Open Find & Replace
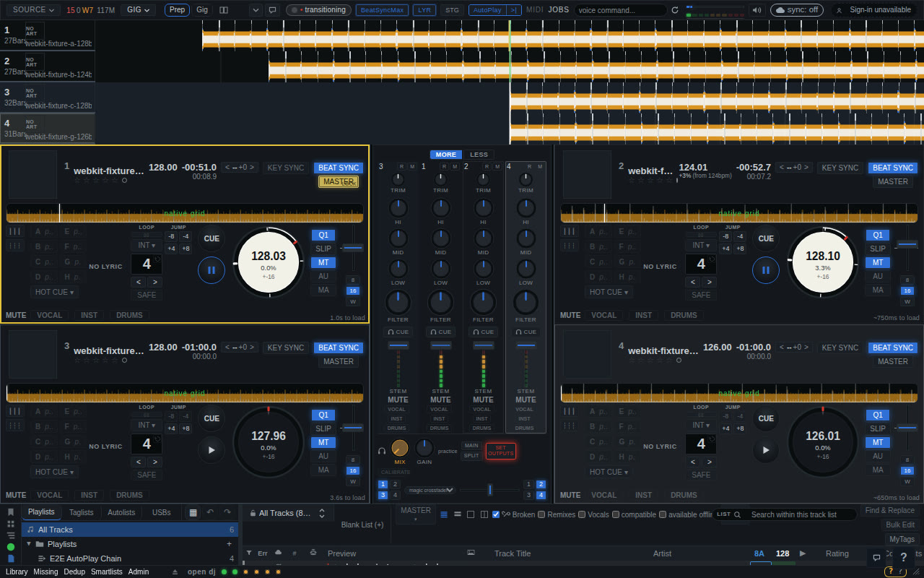The image size is (924, 578). pos(890,510)
